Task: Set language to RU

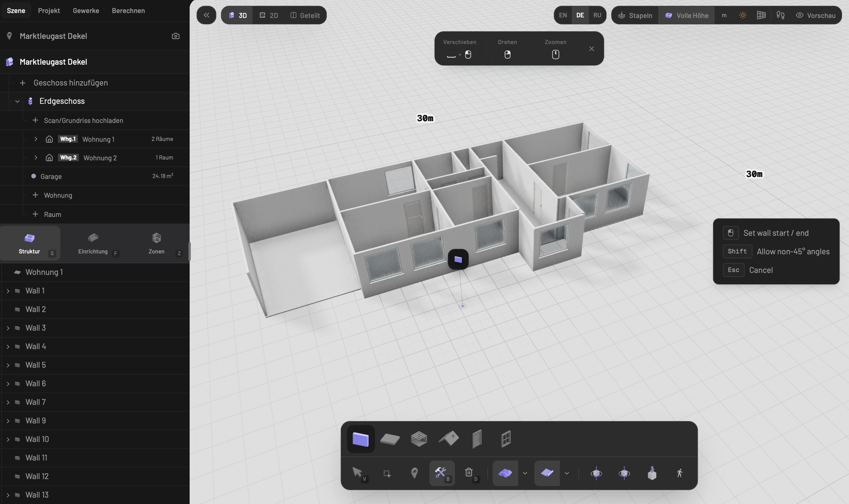Action: coord(597,15)
